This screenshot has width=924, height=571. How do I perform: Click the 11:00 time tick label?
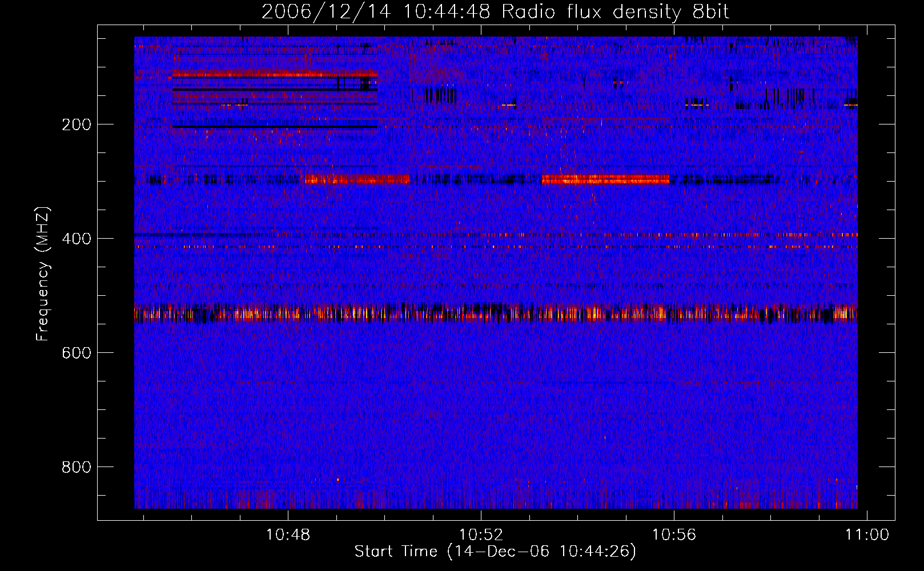(x=867, y=535)
